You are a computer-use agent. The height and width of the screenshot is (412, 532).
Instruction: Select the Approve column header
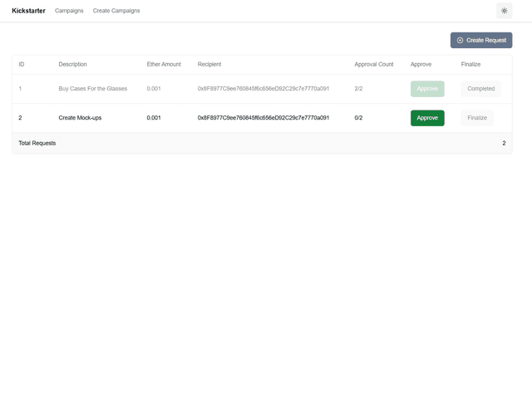(421, 65)
